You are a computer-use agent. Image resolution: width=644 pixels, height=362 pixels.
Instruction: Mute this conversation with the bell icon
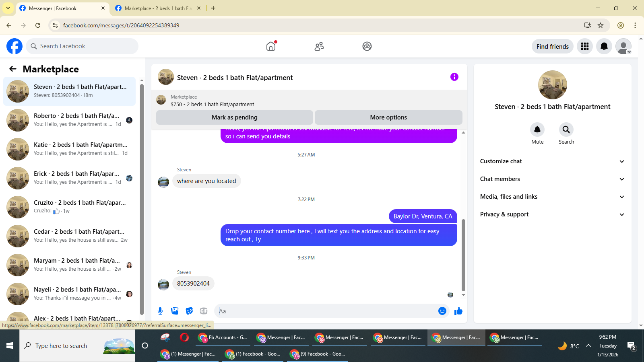coord(537,130)
